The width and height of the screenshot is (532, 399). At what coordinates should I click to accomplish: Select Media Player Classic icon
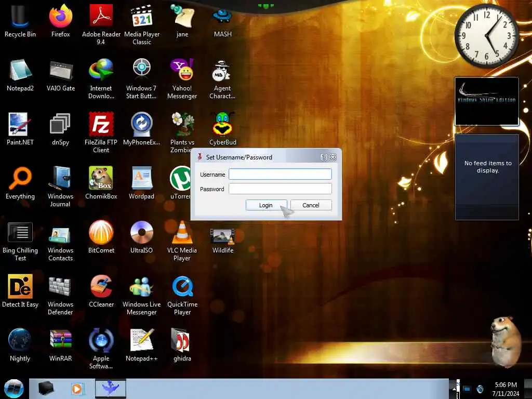coord(142,24)
